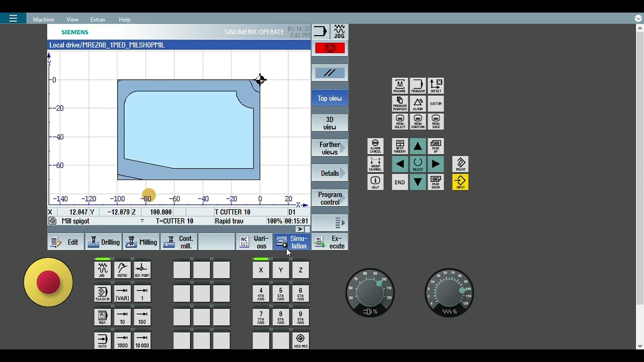Click the Simulation softkey
The image size is (644, 362).
click(292, 242)
